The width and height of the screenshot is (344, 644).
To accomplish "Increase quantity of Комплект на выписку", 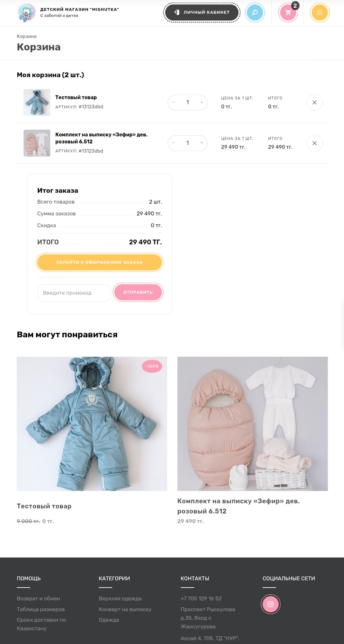I will click(x=202, y=143).
